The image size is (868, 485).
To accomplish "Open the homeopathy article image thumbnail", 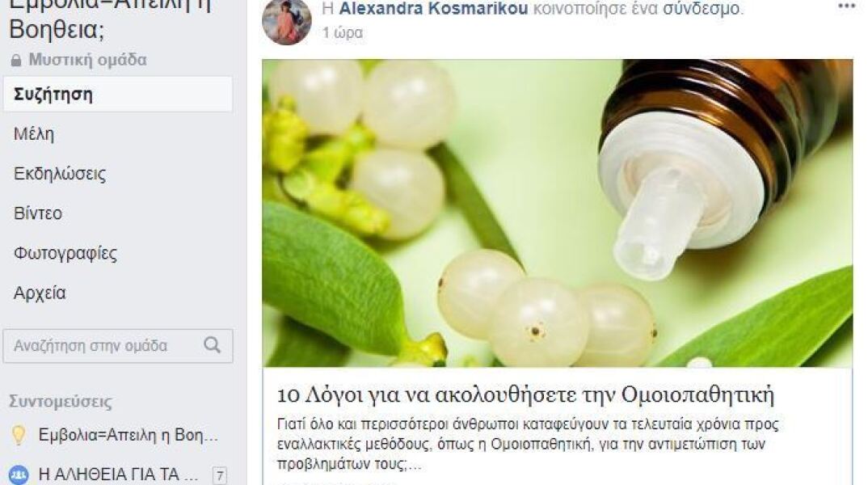I will [x=558, y=213].
